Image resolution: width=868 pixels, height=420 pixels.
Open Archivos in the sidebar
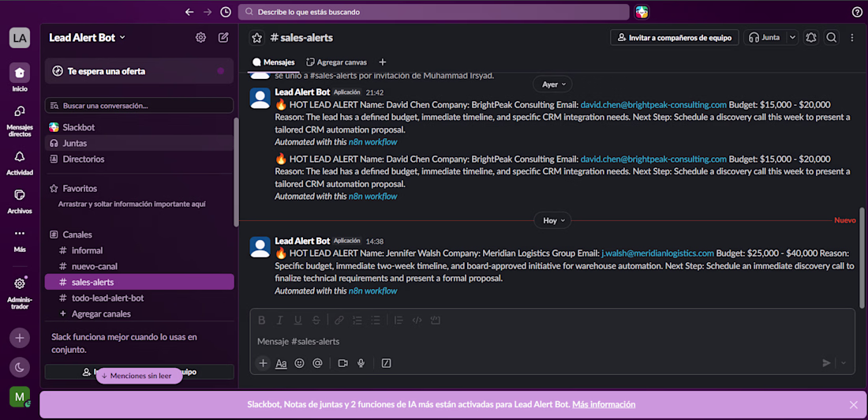(x=20, y=201)
